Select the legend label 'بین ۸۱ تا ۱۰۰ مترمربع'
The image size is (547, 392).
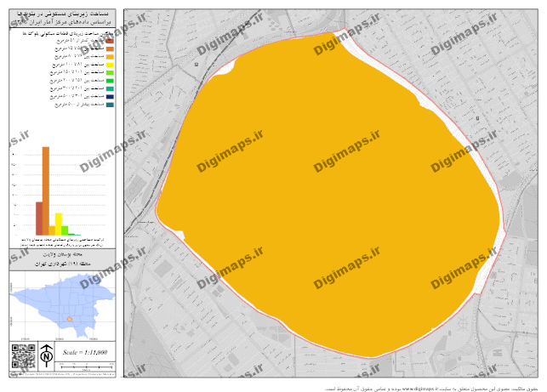coord(78,65)
